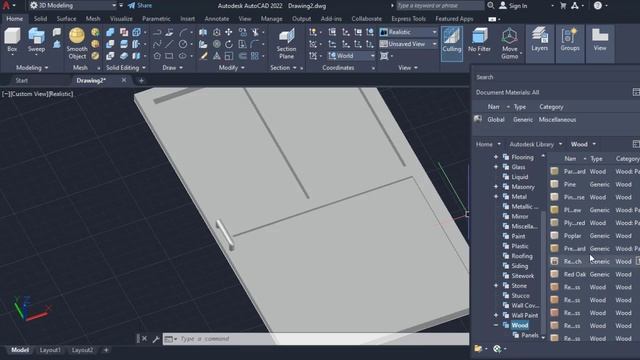Open the Visualize ribbon tab
The image size is (640, 360).
121,19
